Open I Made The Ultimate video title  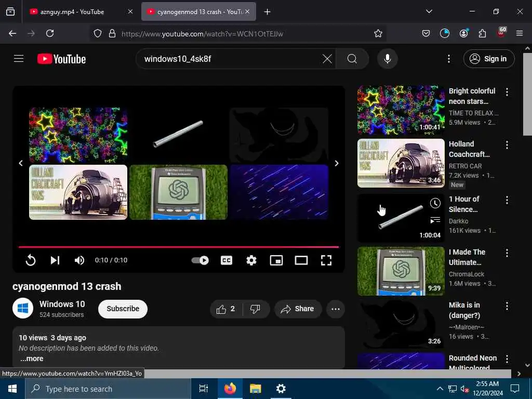(x=467, y=257)
